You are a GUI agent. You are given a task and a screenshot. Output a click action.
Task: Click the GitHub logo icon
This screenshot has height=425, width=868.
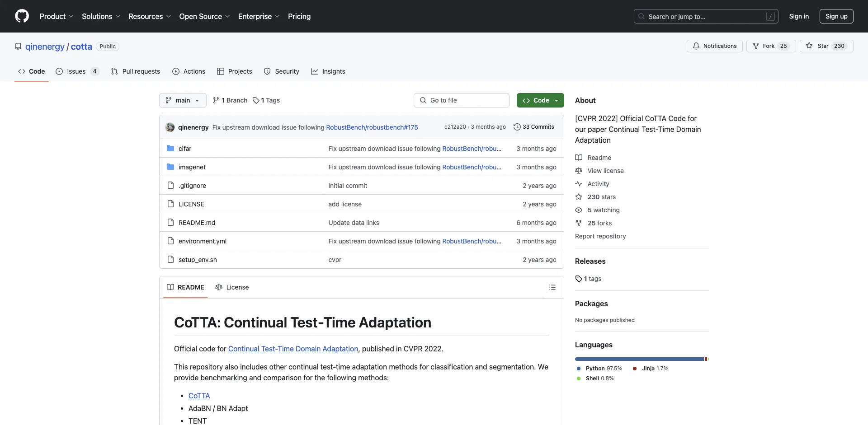click(x=22, y=16)
